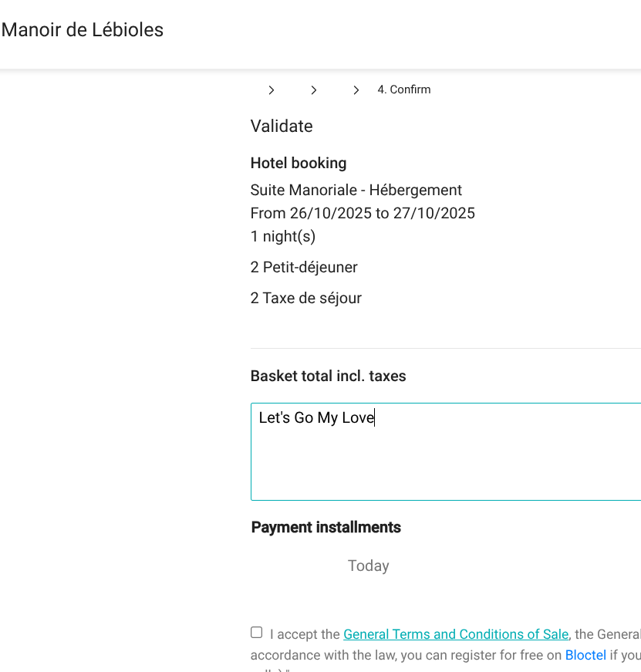641x672 pixels.
Task: Click the chevron before 4. Confirm
Action: 356,90
